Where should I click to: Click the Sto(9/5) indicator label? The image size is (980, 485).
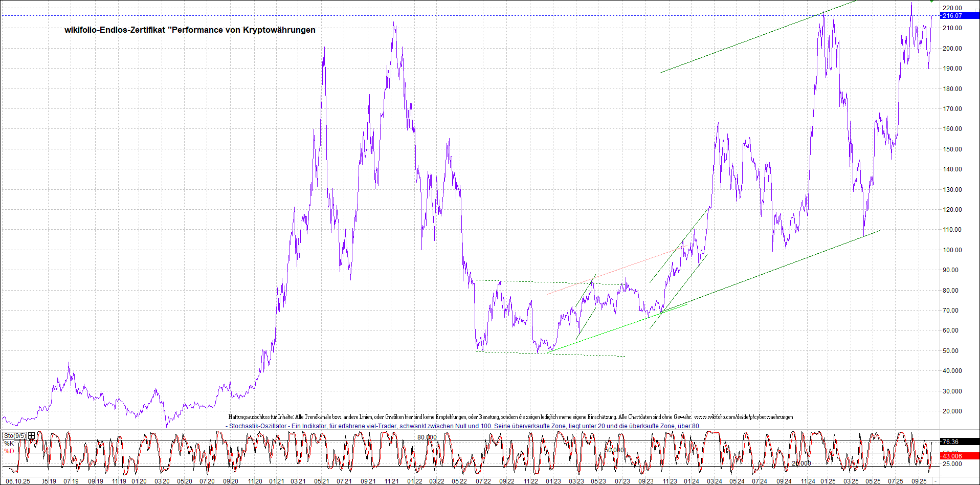coord(14,436)
